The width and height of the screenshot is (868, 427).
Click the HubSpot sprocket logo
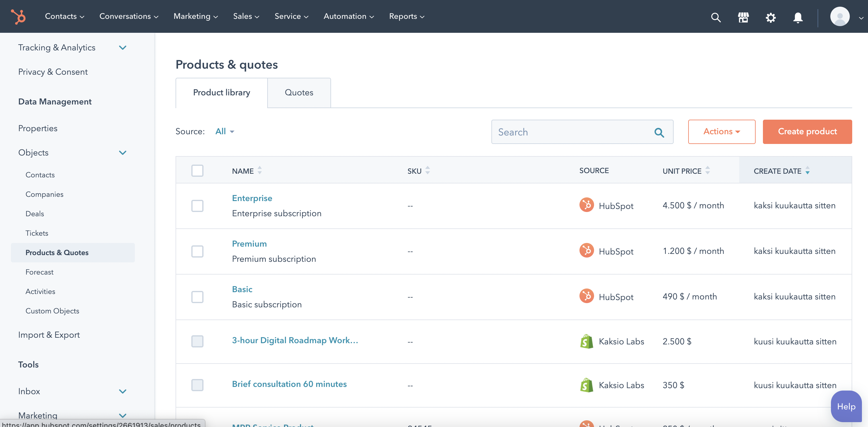[18, 16]
